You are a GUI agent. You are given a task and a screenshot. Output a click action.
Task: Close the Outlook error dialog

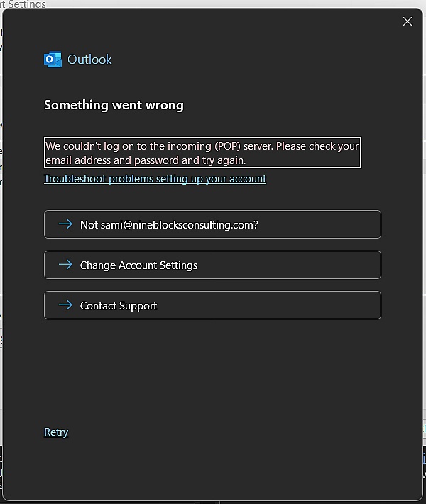(408, 21)
